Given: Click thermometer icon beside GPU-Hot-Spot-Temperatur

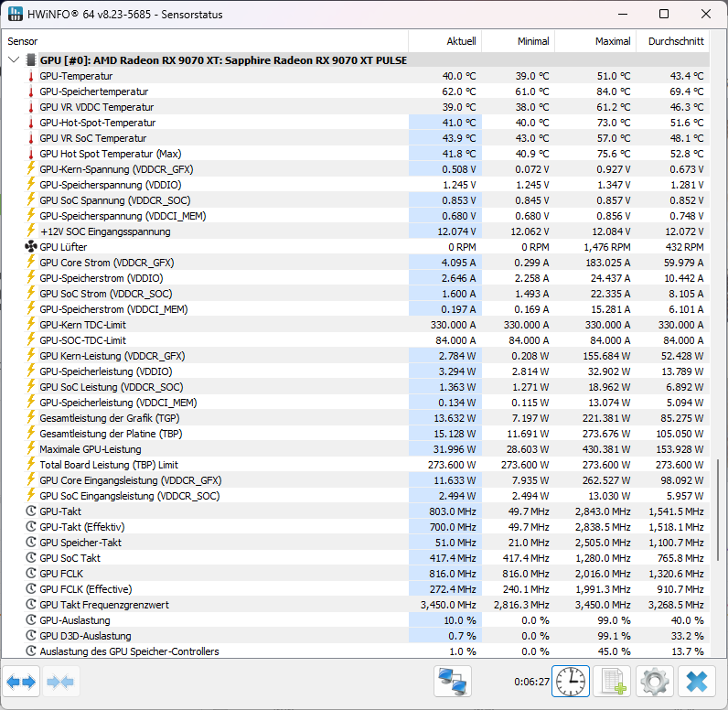Looking at the screenshot, I should (31, 123).
